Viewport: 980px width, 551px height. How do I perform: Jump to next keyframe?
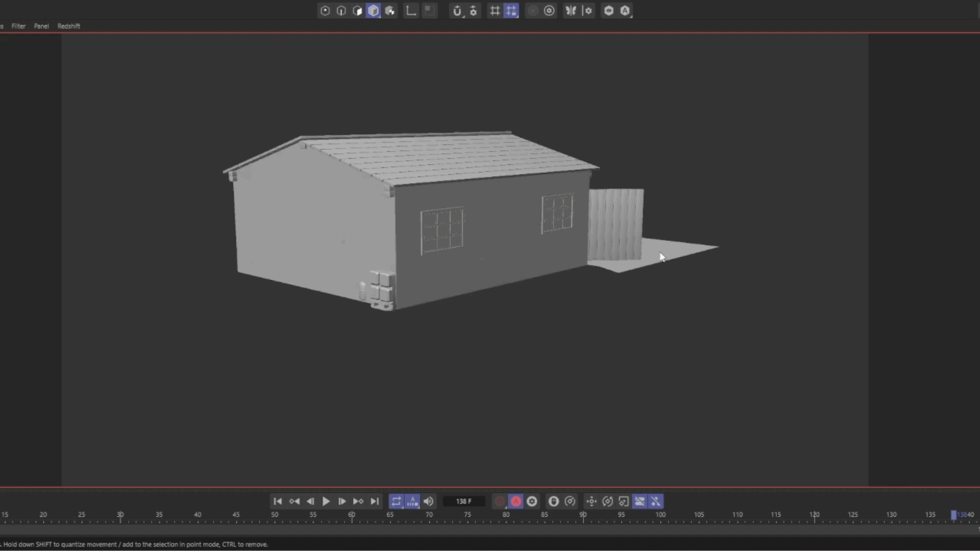(x=358, y=502)
